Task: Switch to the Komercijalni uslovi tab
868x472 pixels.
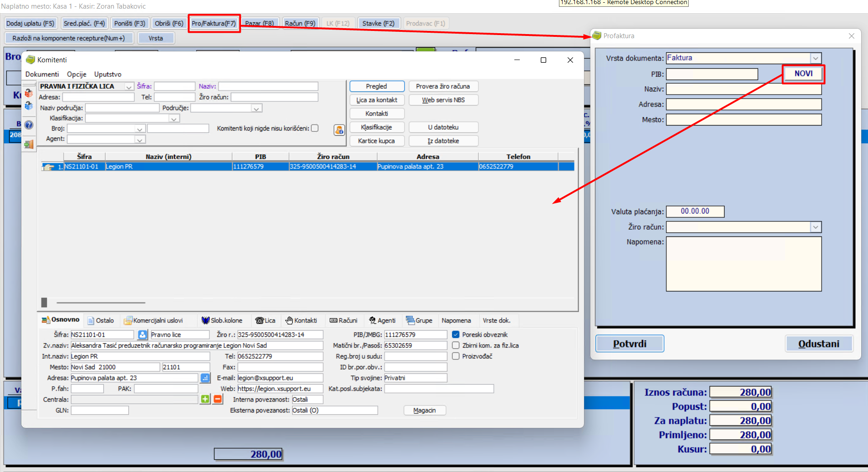Action: [153, 321]
